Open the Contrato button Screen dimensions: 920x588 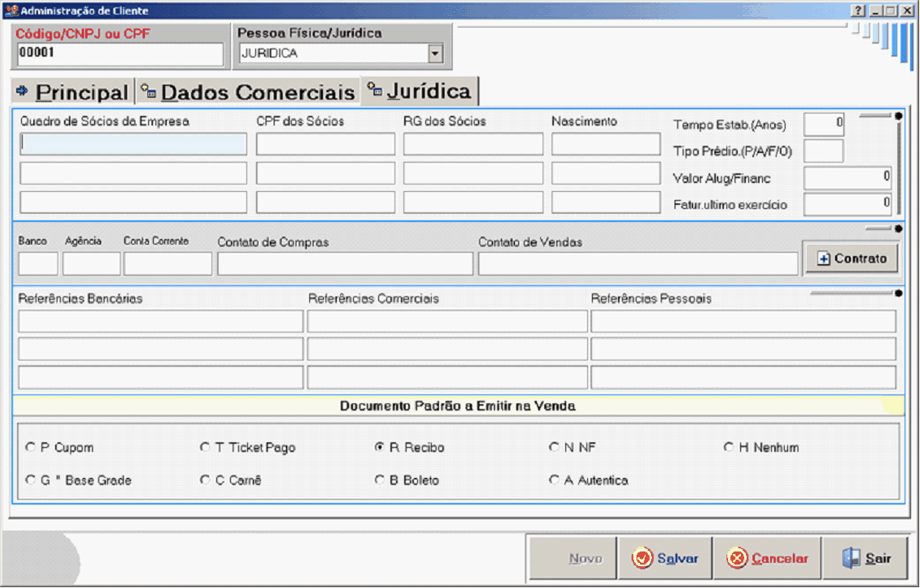(x=850, y=259)
